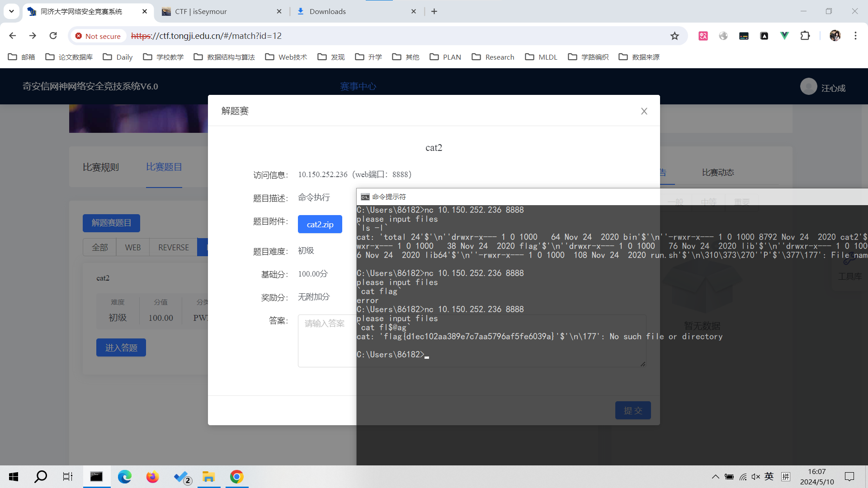The height and width of the screenshot is (488, 868).
Task: Open Windows taskbar search
Action: (x=41, y=477)
